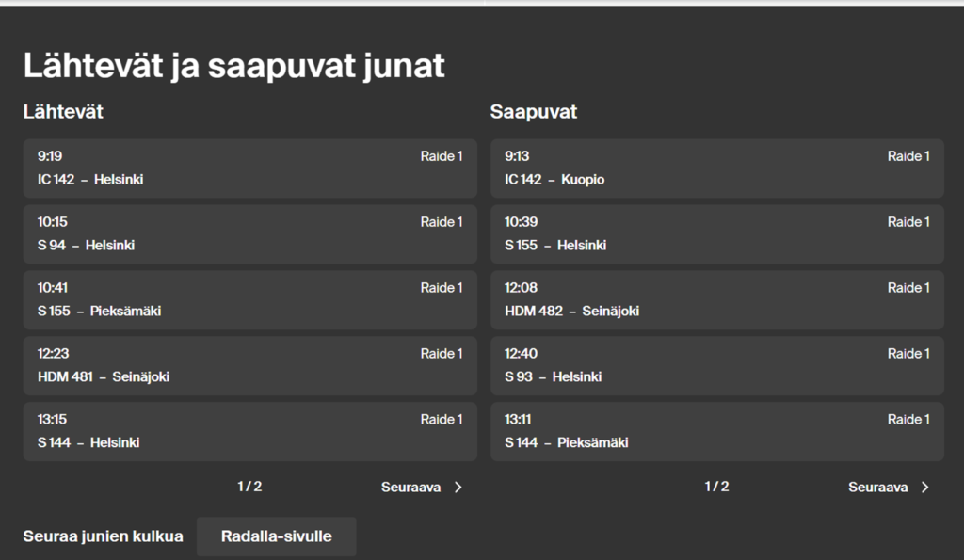Go to next page of Lähtevät trains

click(421, 488)
